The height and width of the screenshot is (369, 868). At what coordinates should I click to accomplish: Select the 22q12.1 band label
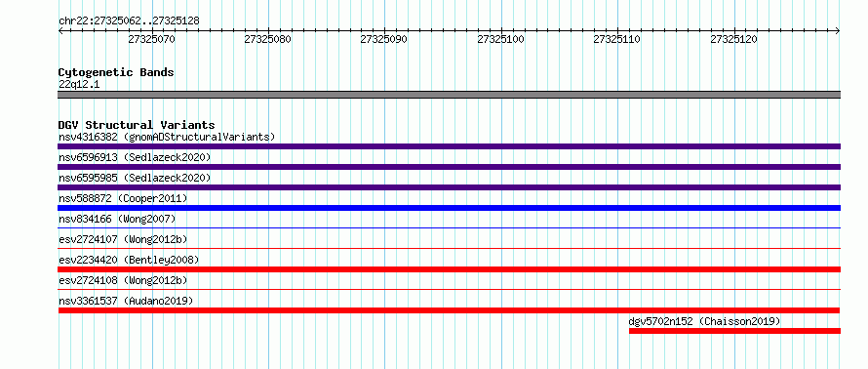pos(79,84)
